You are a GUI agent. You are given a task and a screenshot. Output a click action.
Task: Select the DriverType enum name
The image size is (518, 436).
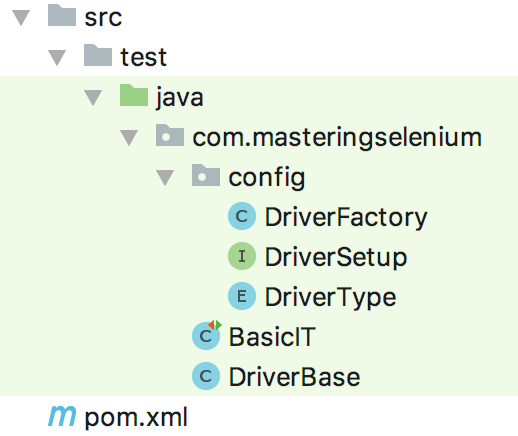click(x=331, y=298)
